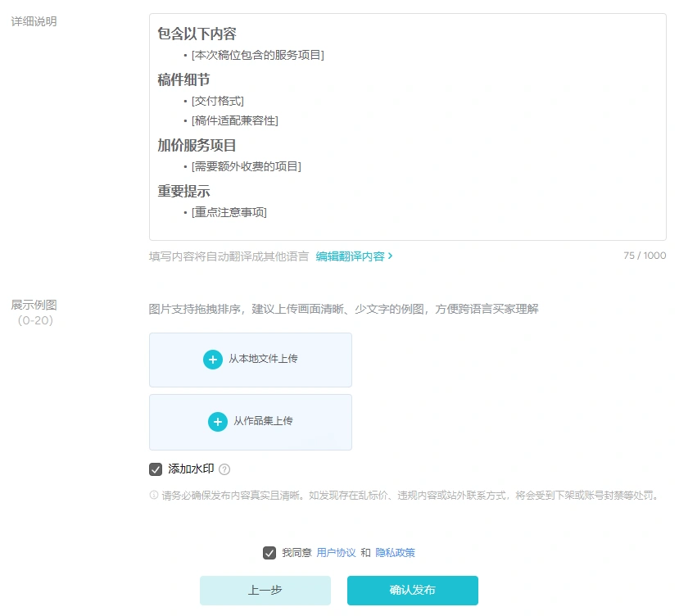Click the circled info icon before the compliance warning

pos(152,497)
